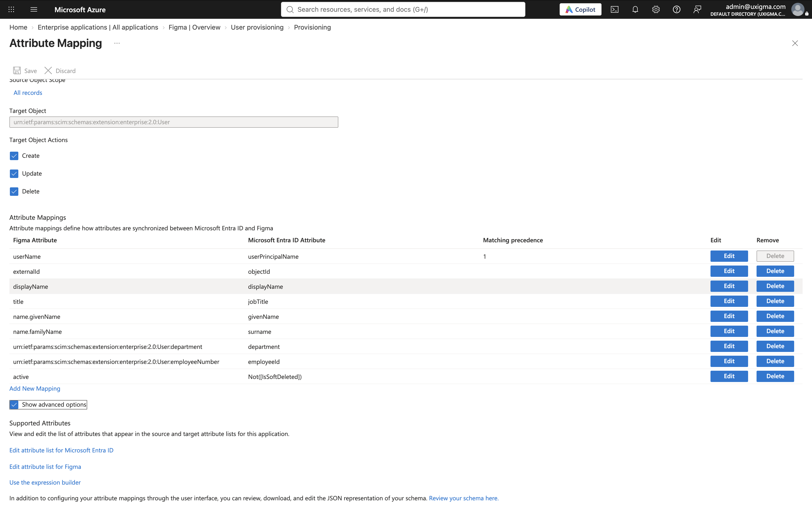Open the Azure portal apps grid icon

[x=12, y=9]
